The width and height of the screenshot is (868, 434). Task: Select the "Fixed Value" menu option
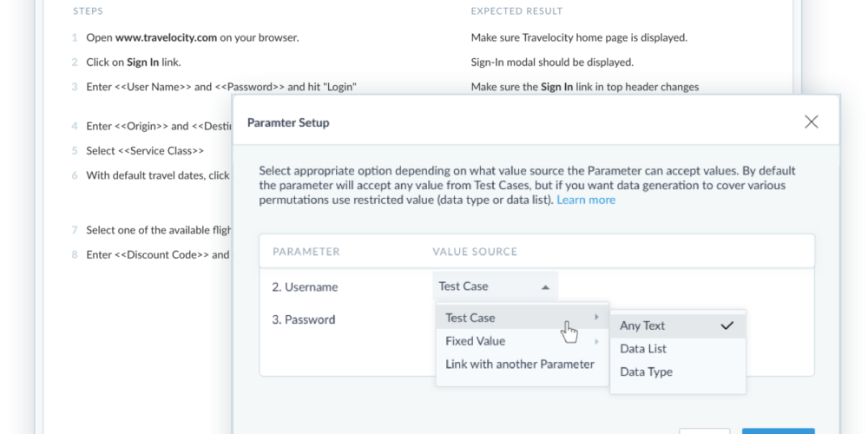click(x=475, y=341)
